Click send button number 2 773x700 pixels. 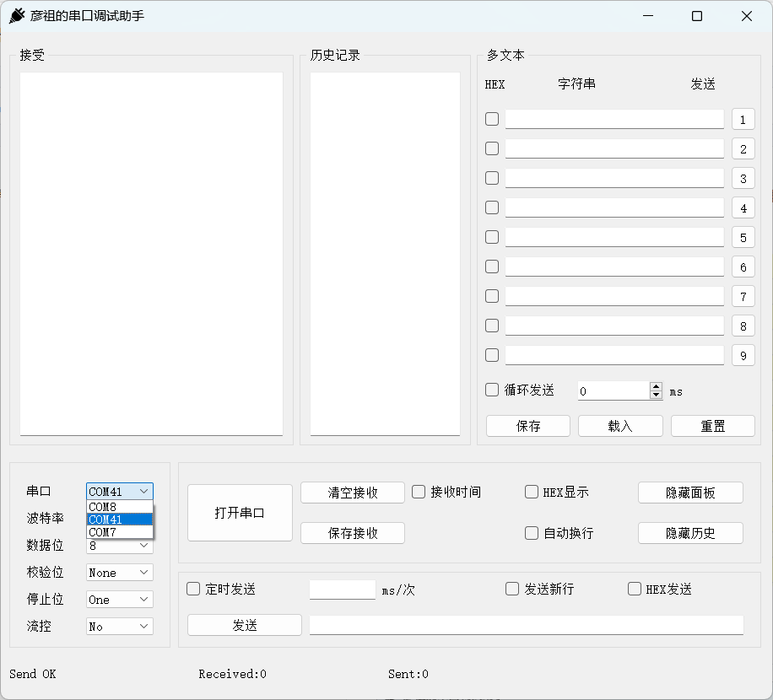tap(743, 148)
